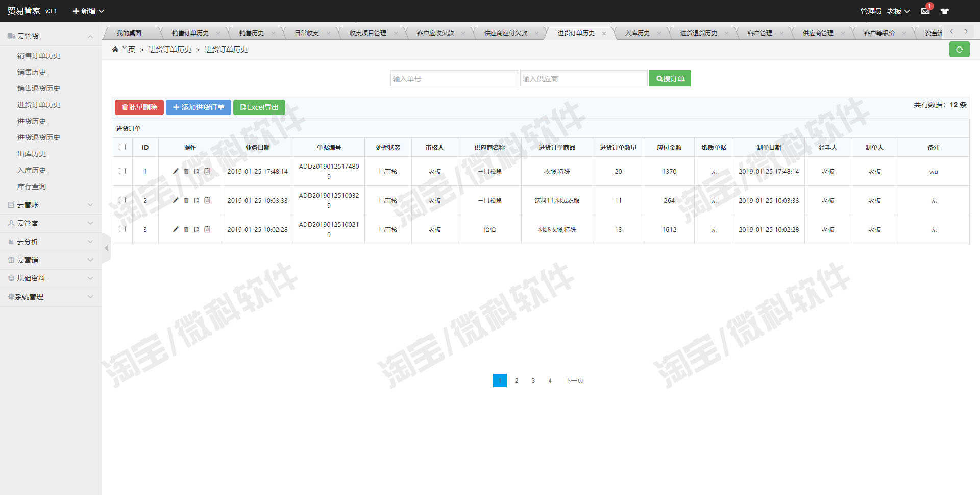The image size is (980, 495).
Task: Collapse the sidebar with the handle arrow
Action: [106, 248]
